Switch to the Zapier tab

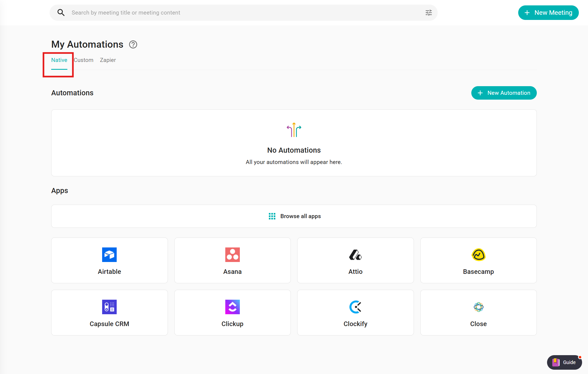click(108, 60)
